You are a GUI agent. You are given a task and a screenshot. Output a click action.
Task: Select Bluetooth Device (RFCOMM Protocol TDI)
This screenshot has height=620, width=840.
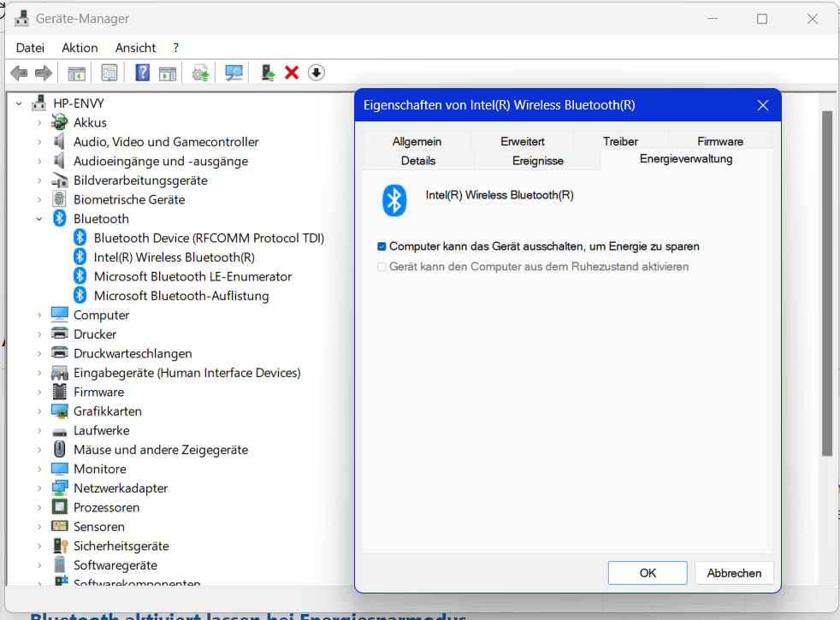pyautogui.click(x=209, y=239)
